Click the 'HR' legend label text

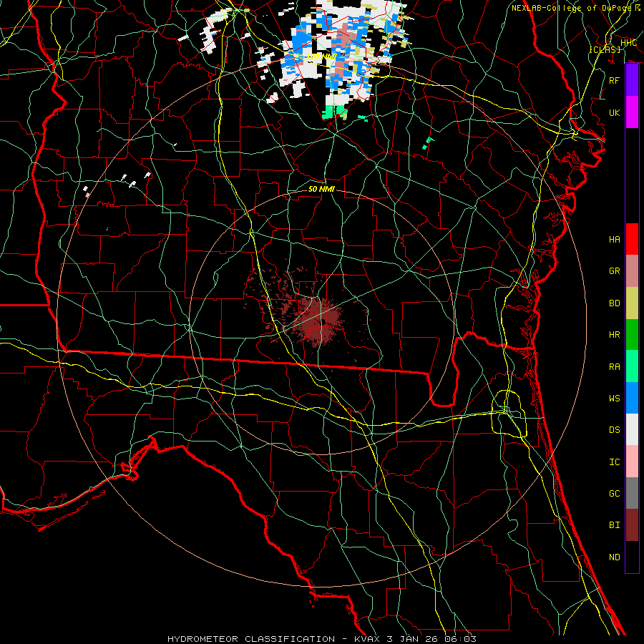coord(615,335)
